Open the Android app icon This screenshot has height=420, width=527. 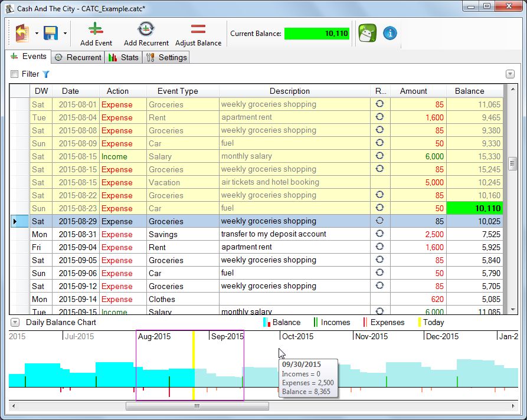[367, 33]
